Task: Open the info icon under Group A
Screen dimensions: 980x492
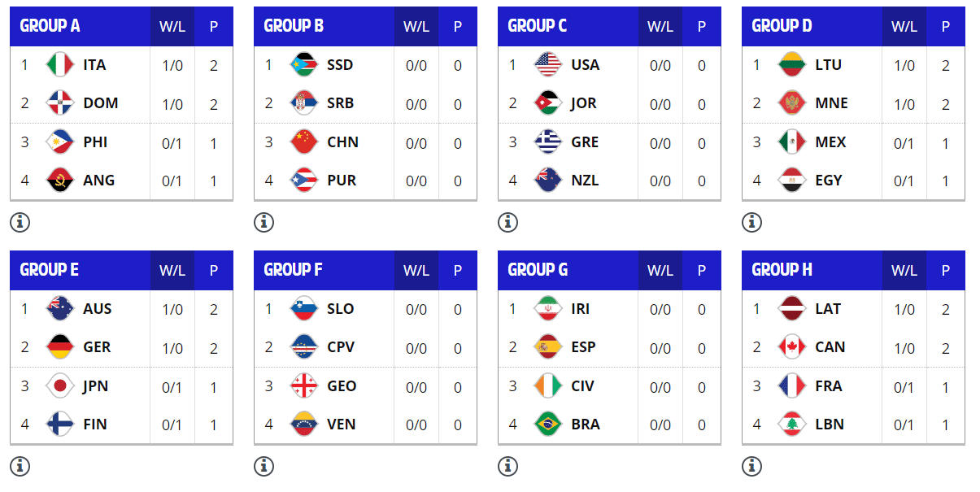Action: coord(20,222)
